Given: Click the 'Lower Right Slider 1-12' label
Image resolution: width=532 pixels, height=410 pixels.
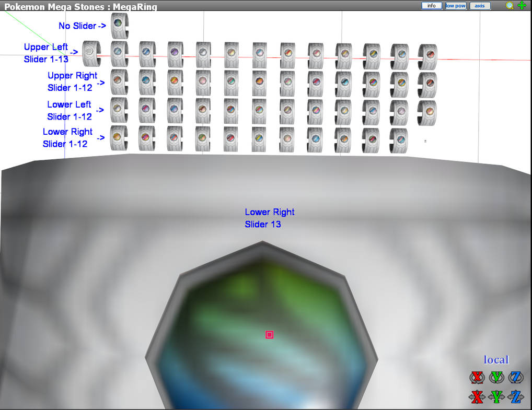Looking at the screenshot, I should coord(67,138).
